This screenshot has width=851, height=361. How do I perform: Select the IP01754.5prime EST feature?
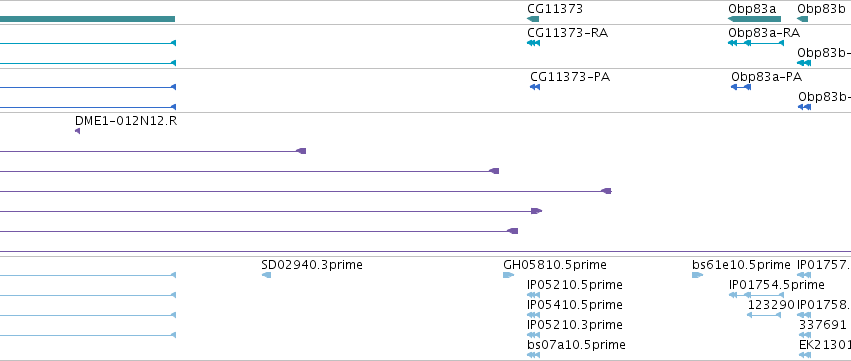coord(756,295)
